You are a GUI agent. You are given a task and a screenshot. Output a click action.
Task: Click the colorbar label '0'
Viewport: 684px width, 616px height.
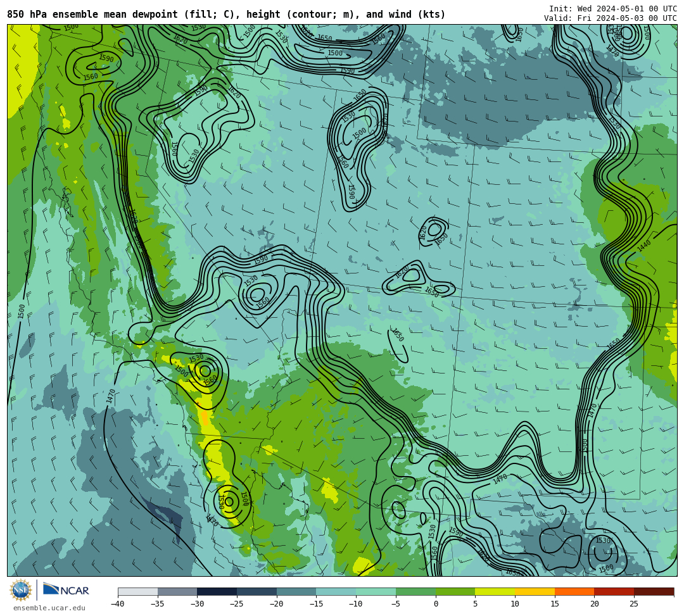point(436,604)
